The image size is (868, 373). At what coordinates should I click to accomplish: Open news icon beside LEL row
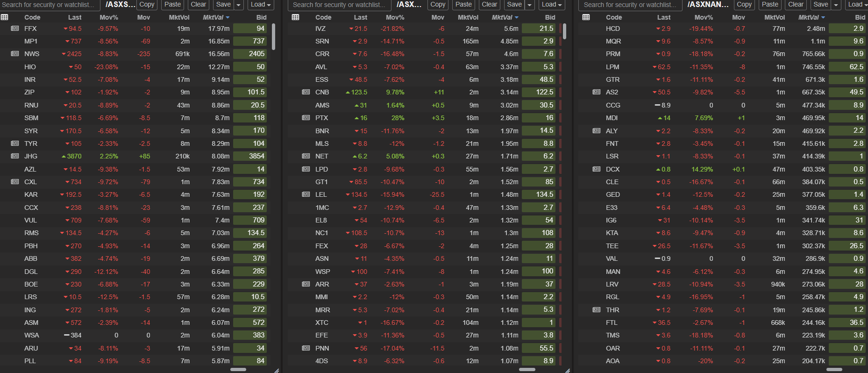pyautogui.click(x=306, y=194)
